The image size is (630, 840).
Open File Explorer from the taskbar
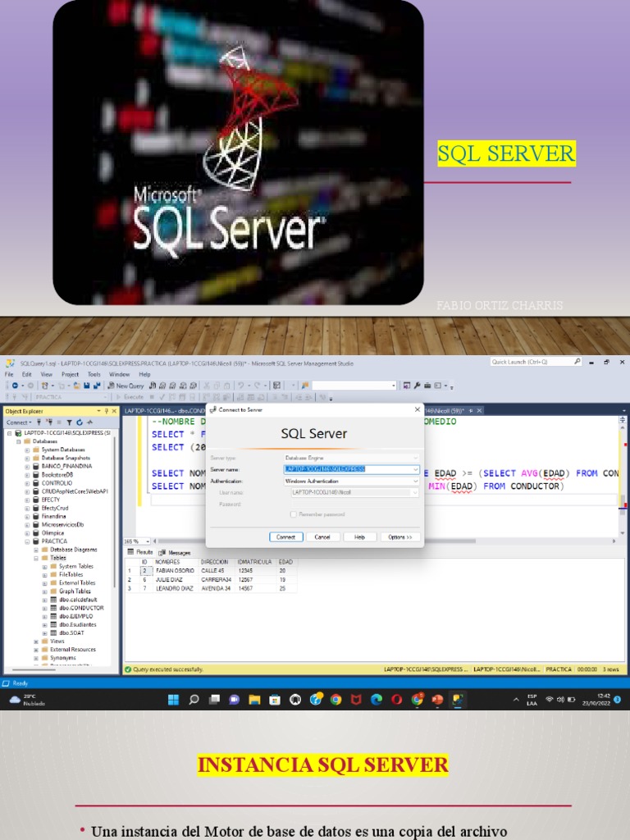point(254,700)
